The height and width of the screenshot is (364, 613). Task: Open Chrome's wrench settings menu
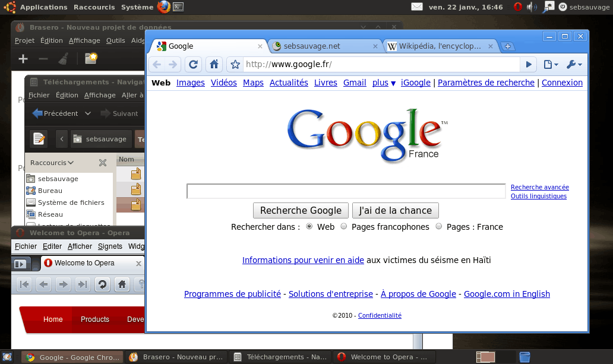(574, 65)
